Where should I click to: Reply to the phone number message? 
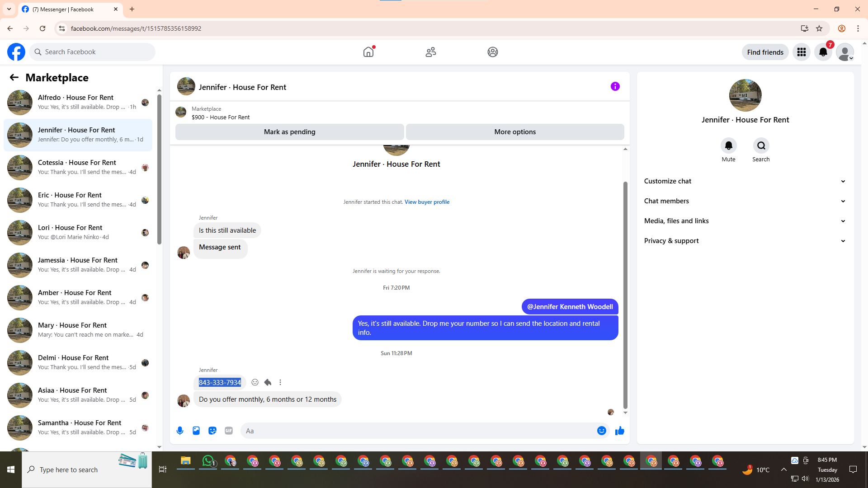click(268, 382)
